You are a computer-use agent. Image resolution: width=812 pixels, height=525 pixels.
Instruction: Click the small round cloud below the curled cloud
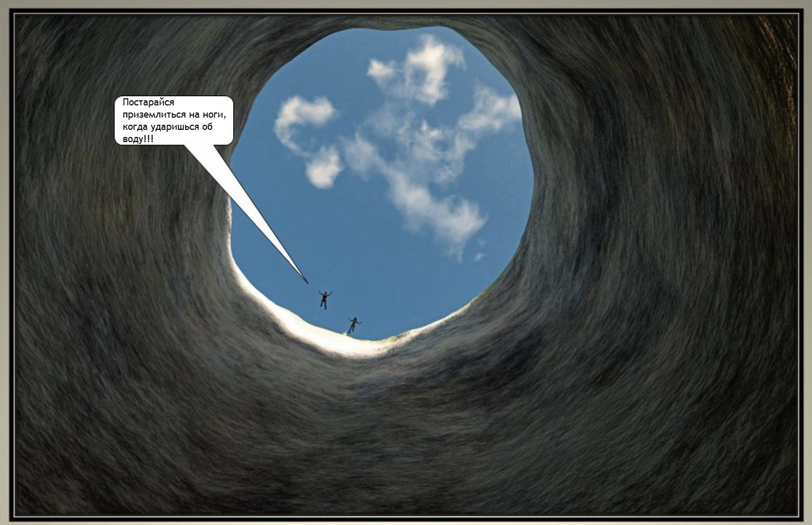pyautogui.click(x=323, y=169)
